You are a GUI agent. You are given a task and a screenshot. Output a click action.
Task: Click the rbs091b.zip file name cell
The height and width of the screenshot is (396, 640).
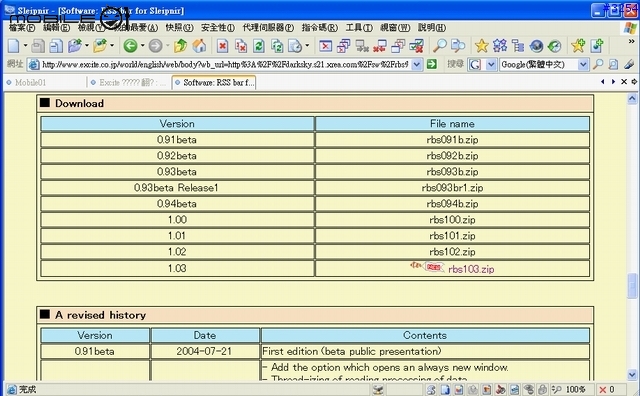[452, 140]
